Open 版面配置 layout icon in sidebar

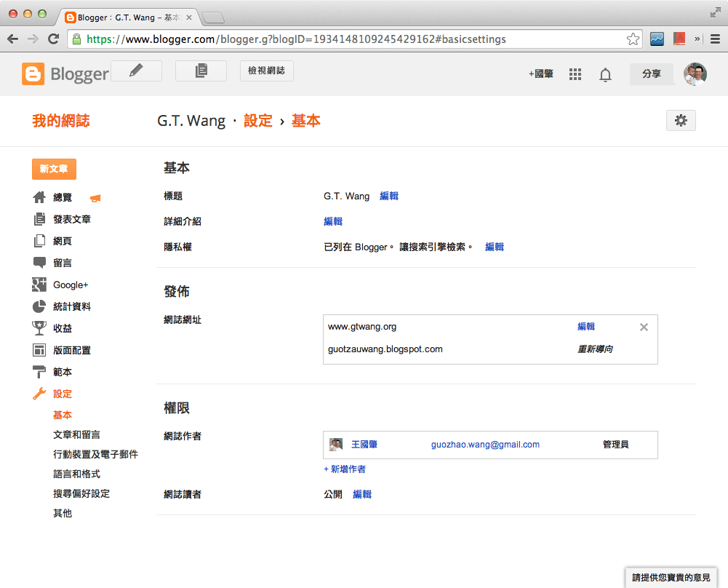tap(38, 350)
